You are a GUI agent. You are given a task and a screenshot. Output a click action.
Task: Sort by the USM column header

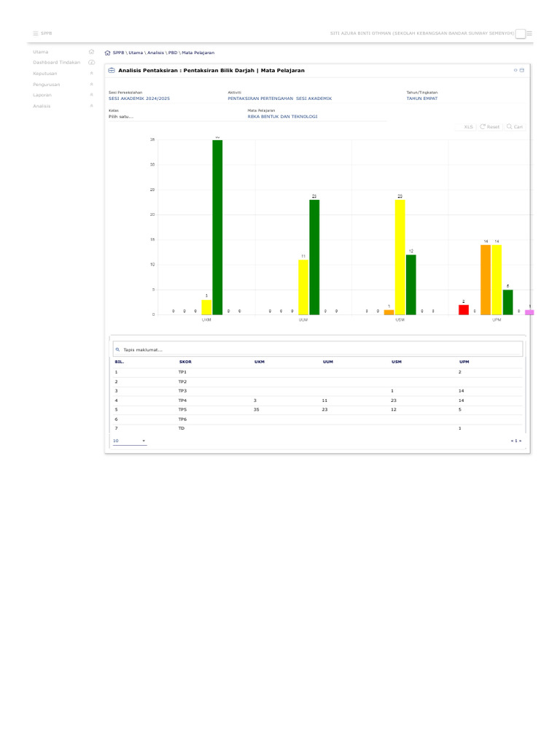[397, 362]
